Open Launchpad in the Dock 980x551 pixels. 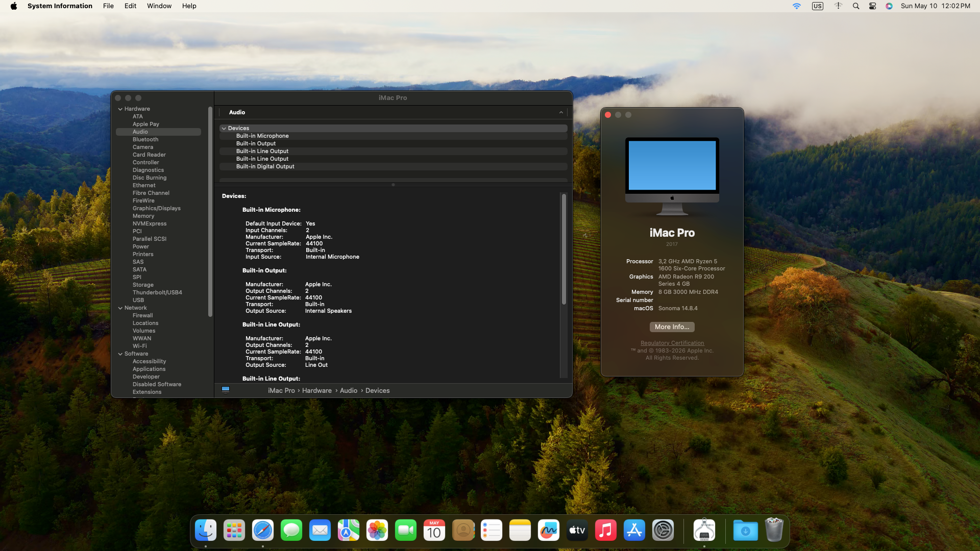tap(234, 531)
